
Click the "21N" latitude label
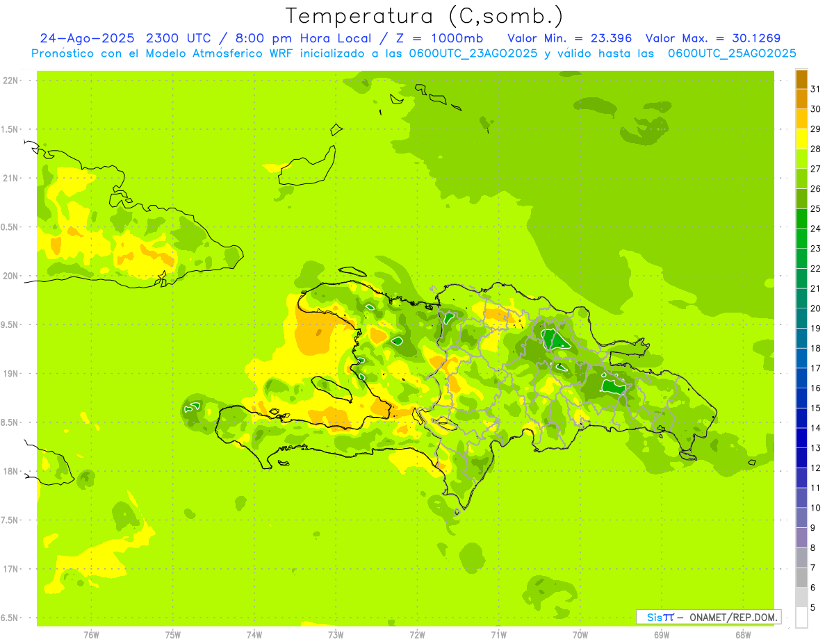[x=10, y=178]
